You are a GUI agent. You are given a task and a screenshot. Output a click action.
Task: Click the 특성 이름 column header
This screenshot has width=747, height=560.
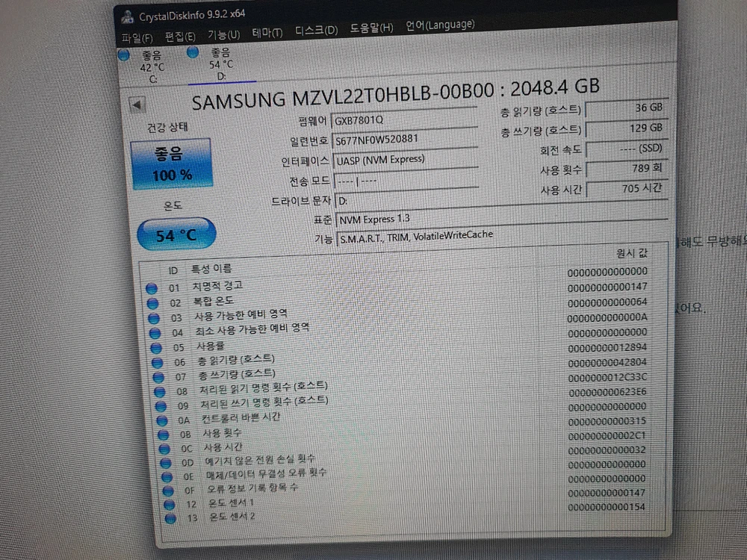pos(211,269)
